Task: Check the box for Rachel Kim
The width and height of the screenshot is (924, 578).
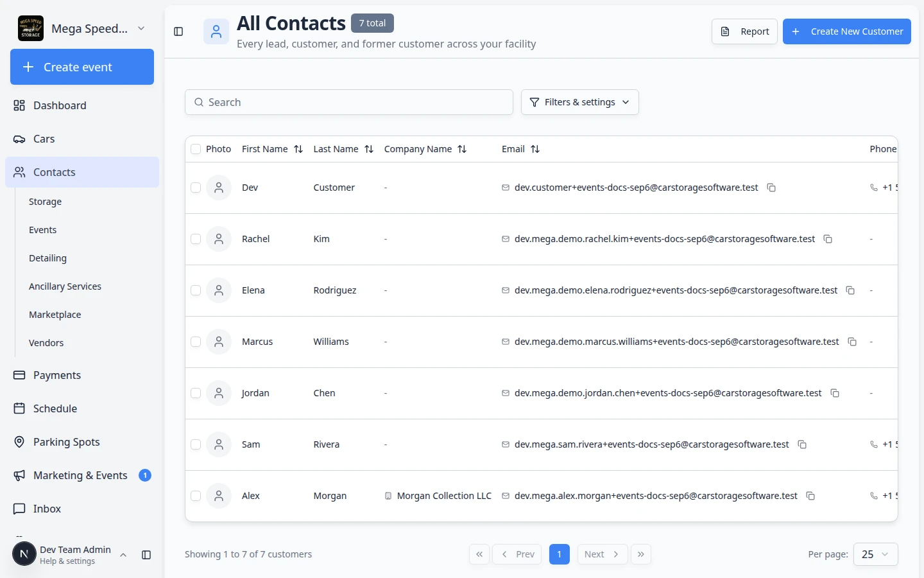Action: point(196,239)
